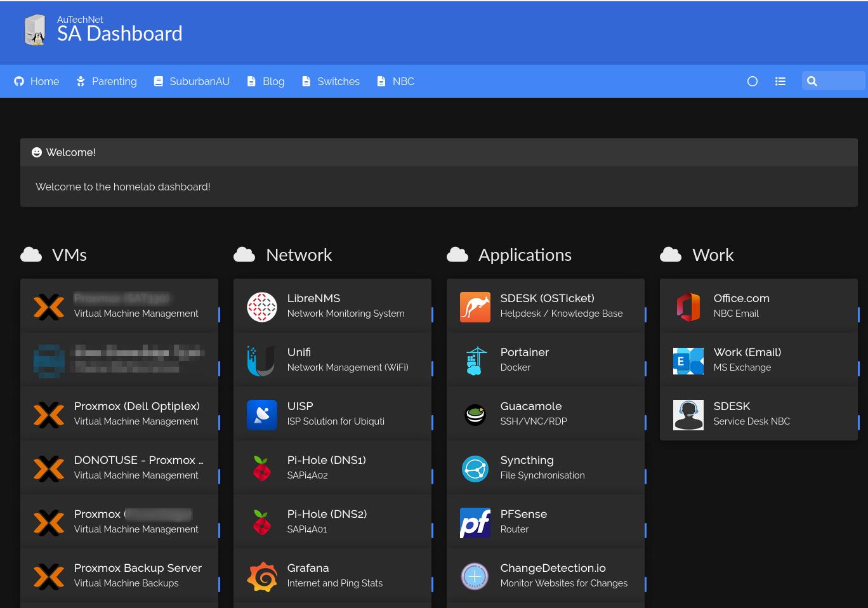Click 'Service Desk NBC' subtitle text

[752, 421]
